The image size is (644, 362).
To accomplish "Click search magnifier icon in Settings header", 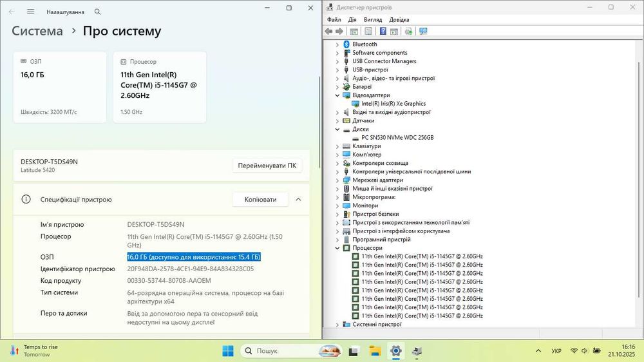I will click(97, 12).
